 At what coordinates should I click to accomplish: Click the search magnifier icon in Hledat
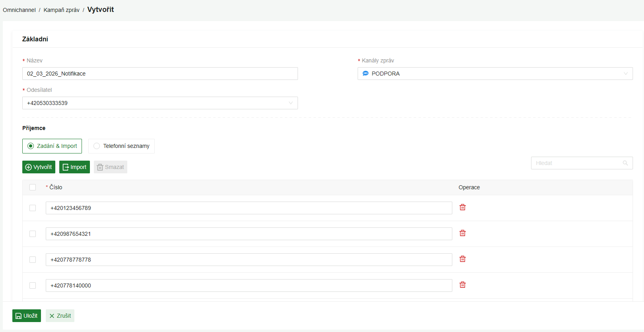[625, 163]
